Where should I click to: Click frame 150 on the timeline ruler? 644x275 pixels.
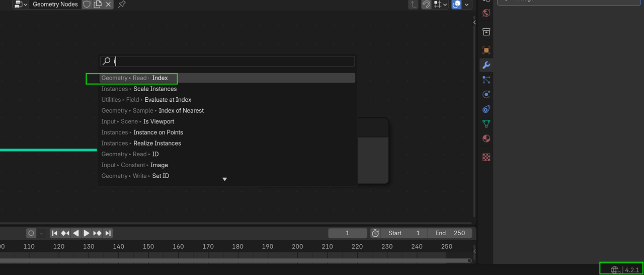point(148,247)
